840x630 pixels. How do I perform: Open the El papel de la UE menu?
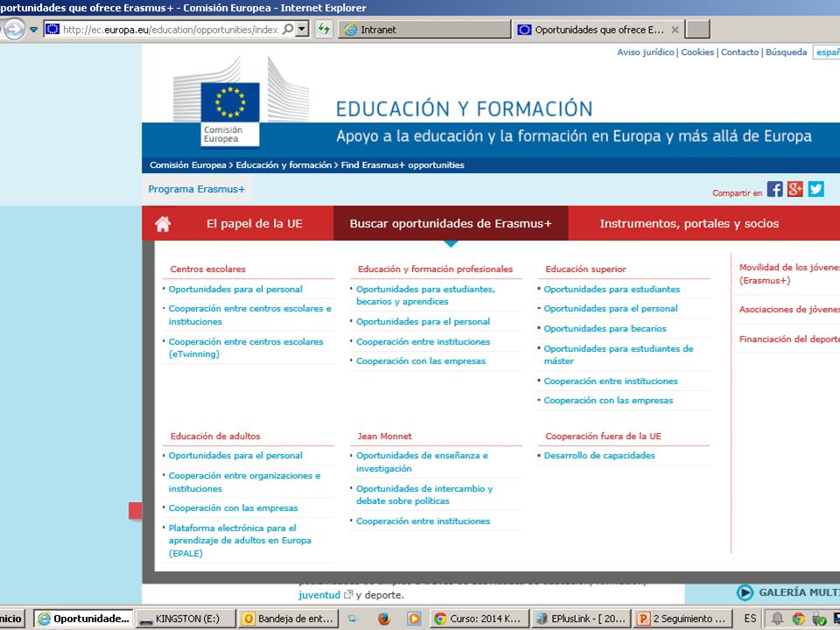click(255, 223)
